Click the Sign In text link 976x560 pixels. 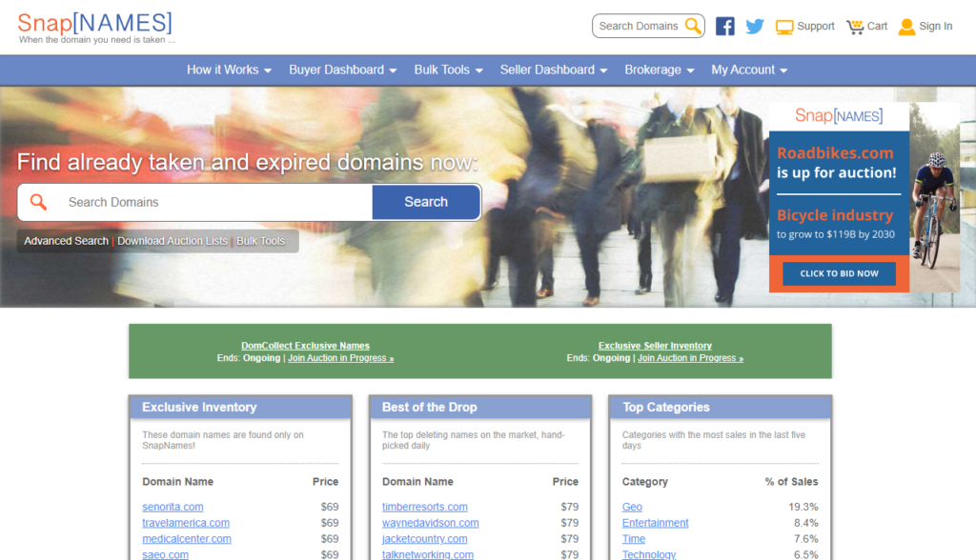click(x=936, y=26)
